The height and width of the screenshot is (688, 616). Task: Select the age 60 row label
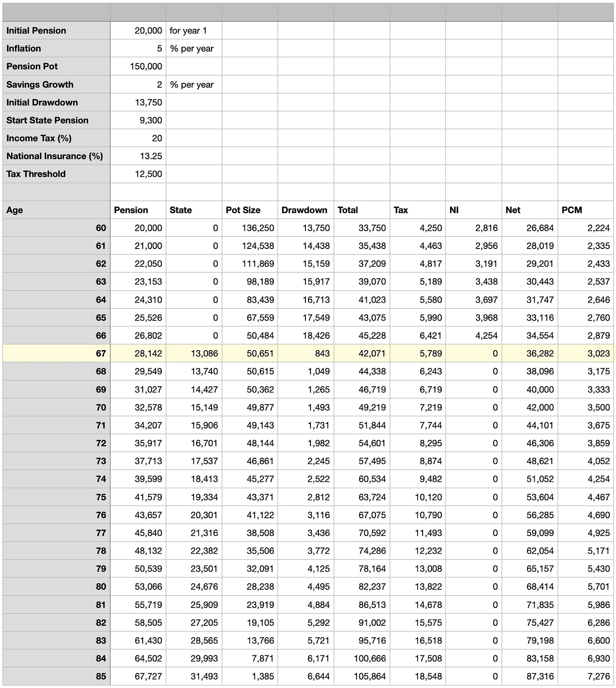pos(56,228)
